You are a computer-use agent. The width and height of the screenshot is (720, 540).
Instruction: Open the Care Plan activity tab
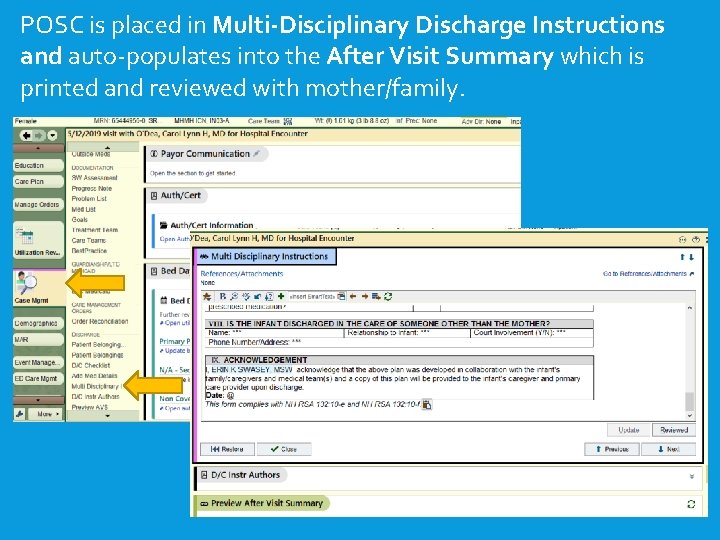(x=39, y=181)
